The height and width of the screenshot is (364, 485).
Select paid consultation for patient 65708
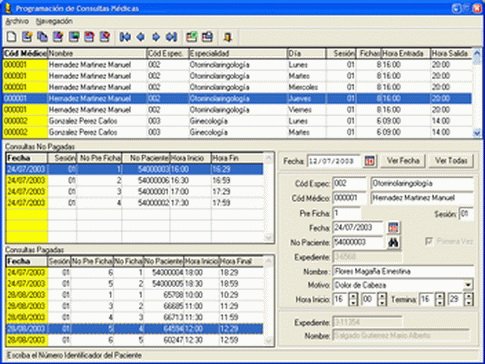tap(135, 295)
